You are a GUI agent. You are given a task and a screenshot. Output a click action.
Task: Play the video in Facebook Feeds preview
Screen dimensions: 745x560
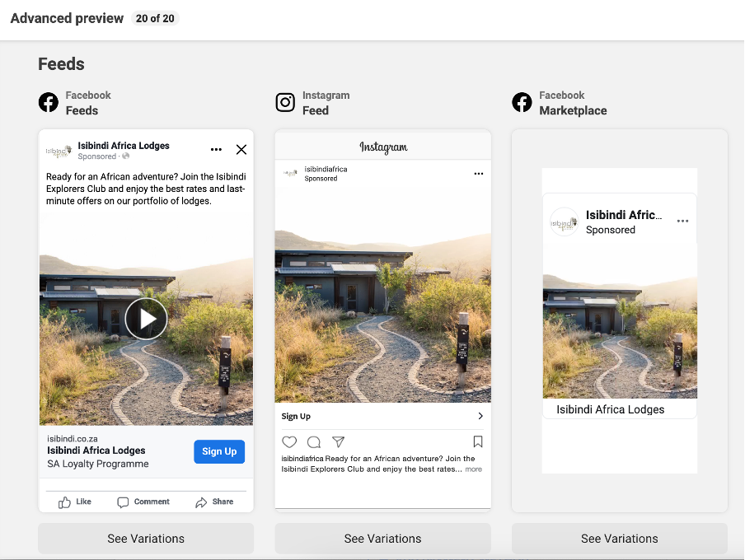click(146, 319)
